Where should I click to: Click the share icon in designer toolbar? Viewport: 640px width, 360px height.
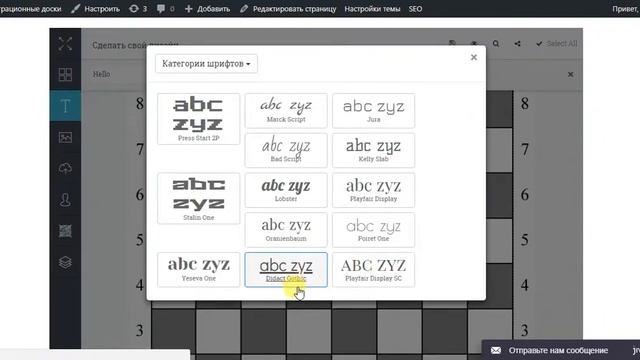tap(517, 44)
